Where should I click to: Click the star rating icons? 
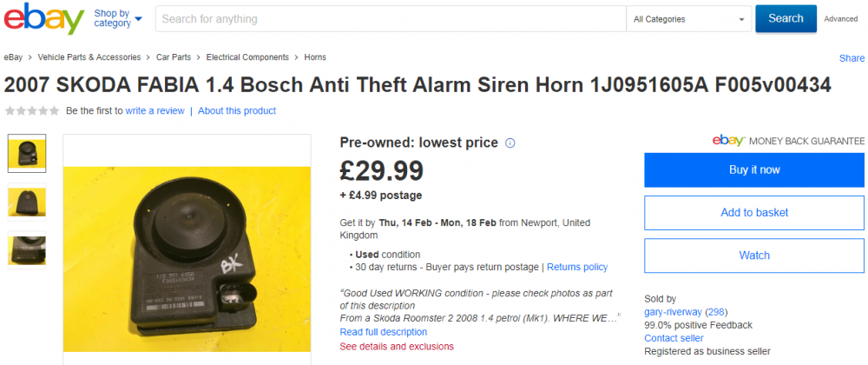pos(32,110)
